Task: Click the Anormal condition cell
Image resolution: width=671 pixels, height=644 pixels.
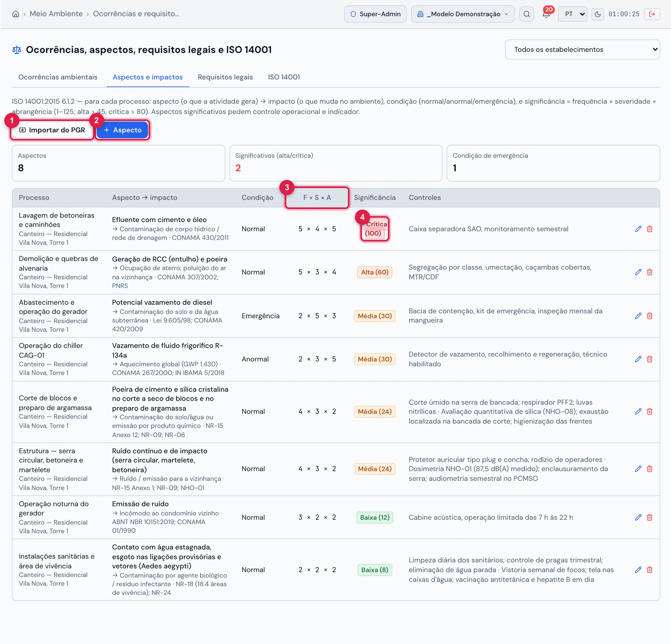Action: coord(255,359)
